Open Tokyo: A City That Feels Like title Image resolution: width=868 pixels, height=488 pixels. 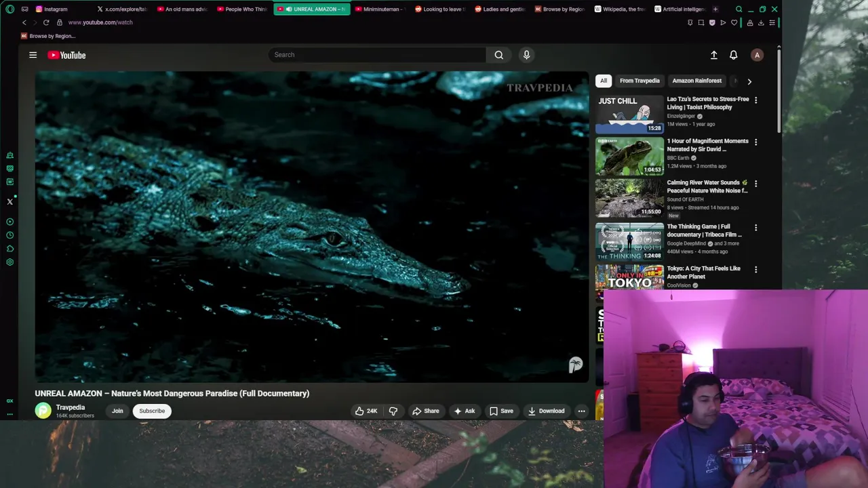pyautogui.click(x=703, y=272)
